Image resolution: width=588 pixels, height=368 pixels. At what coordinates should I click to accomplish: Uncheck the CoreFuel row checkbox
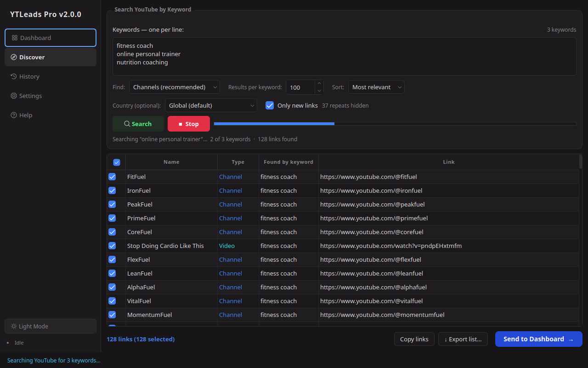(112, 232)
